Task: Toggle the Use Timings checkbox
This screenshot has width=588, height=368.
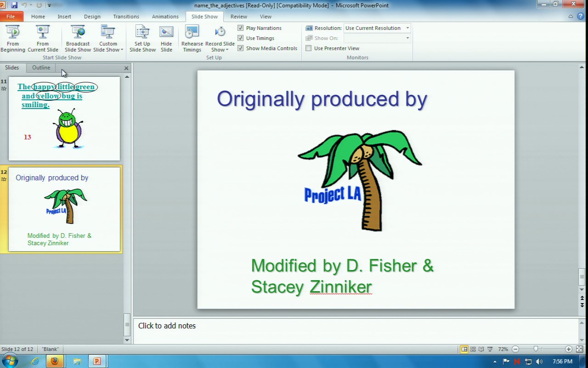Action: [x=240, y=38]
